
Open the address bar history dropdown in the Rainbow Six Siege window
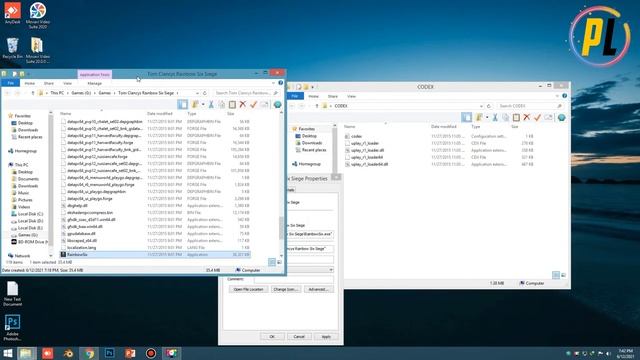point(197,93)
